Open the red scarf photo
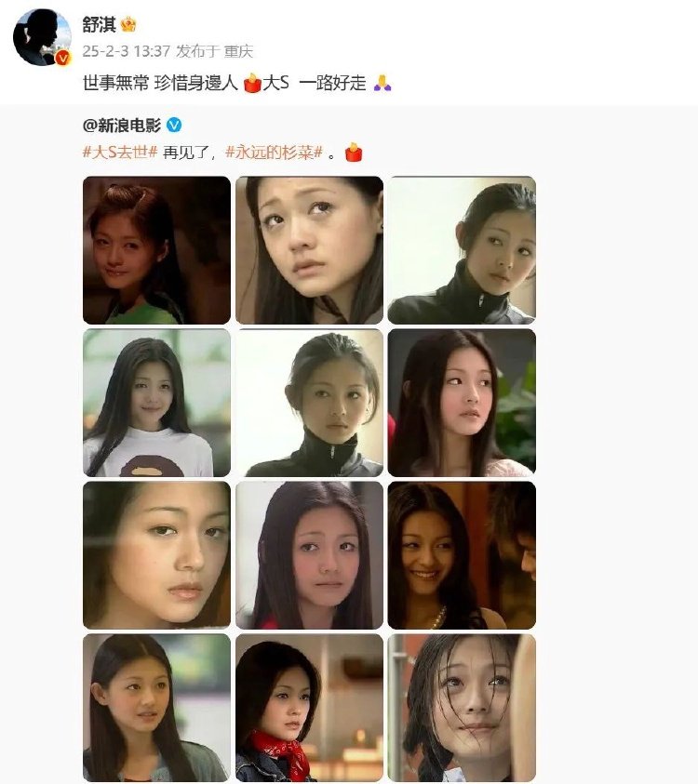This screenshot has height=784, width=698. (309, 708)
